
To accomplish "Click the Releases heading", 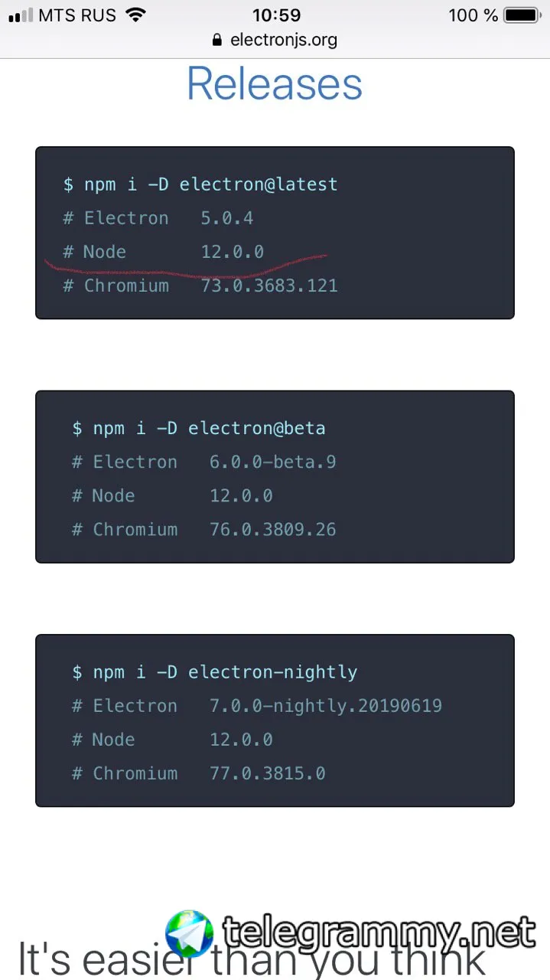I will coord(275,83).
